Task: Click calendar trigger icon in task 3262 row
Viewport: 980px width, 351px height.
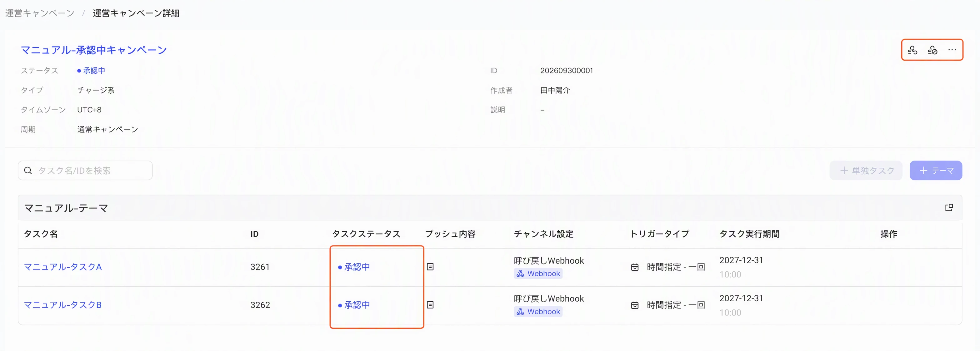Action: click(x=635, y=305)
